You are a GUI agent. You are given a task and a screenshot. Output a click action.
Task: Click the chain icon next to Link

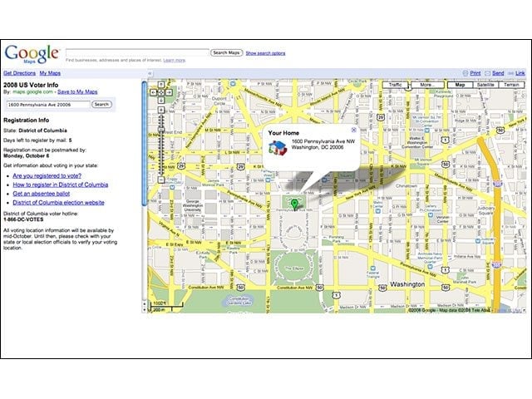tap(510, 73)
